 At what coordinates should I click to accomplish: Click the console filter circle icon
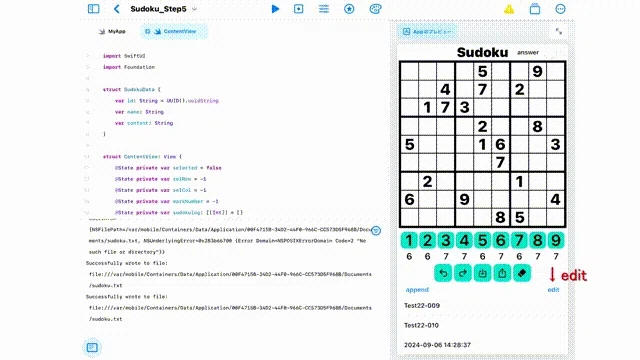coord(376,231)
